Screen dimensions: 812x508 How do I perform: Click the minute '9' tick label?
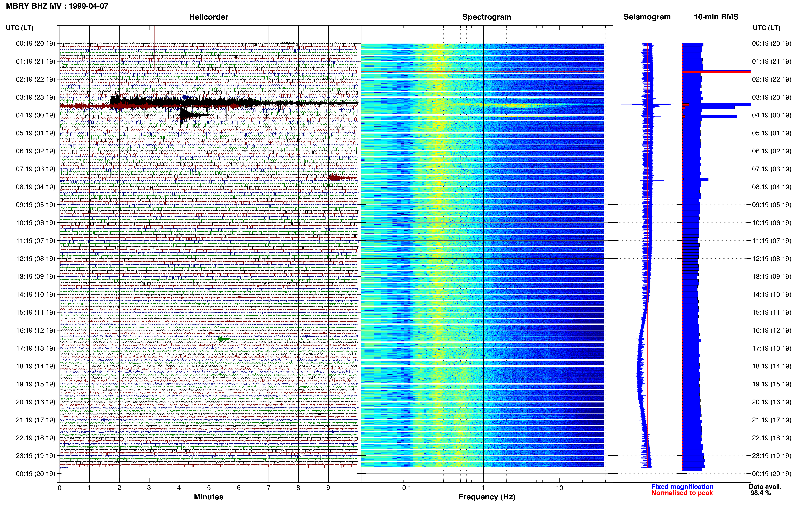coord(328,488)
